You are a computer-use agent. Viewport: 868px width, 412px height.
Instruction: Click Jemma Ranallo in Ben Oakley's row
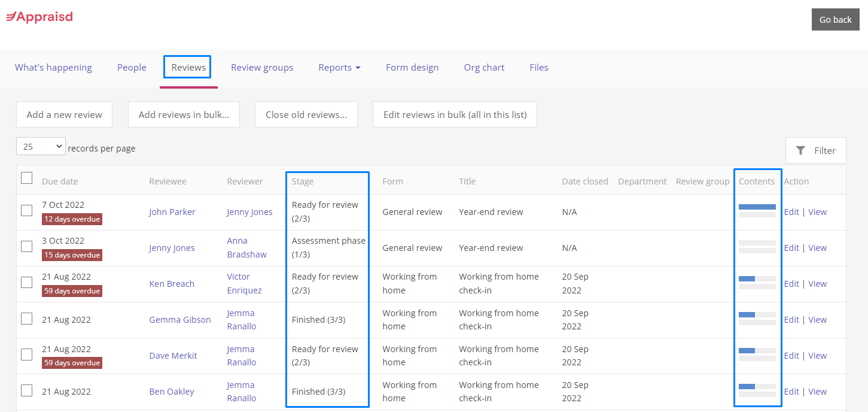coord(242,392)
